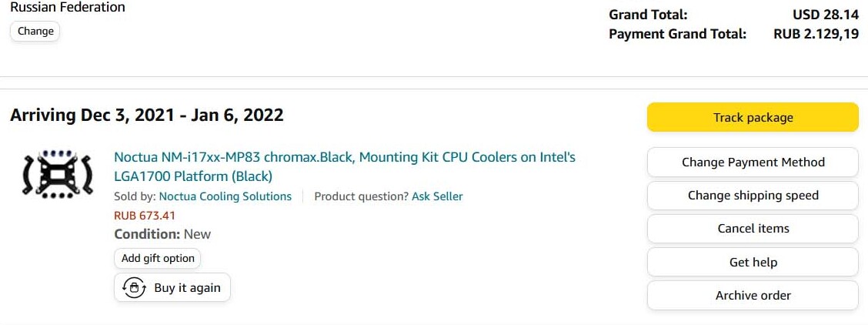868x325 pixels.
Task: Open the Get help option
Action: click(x=753, y=263)
